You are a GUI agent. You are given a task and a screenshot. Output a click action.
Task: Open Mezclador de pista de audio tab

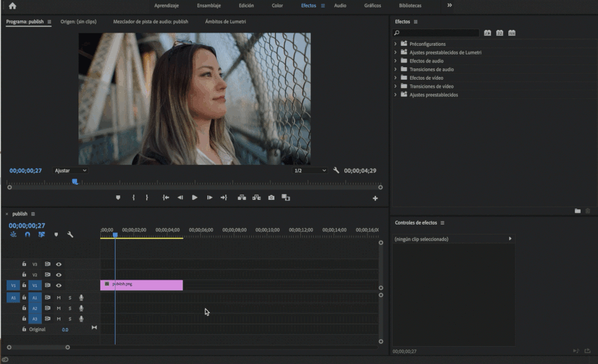click(x=151, y=22)
